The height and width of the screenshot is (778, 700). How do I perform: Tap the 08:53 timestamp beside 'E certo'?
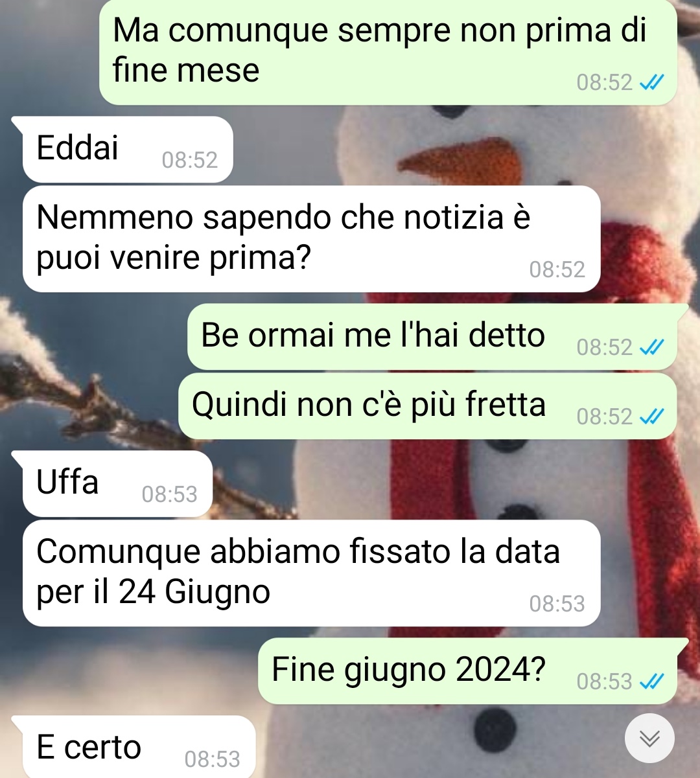(212, 759)
